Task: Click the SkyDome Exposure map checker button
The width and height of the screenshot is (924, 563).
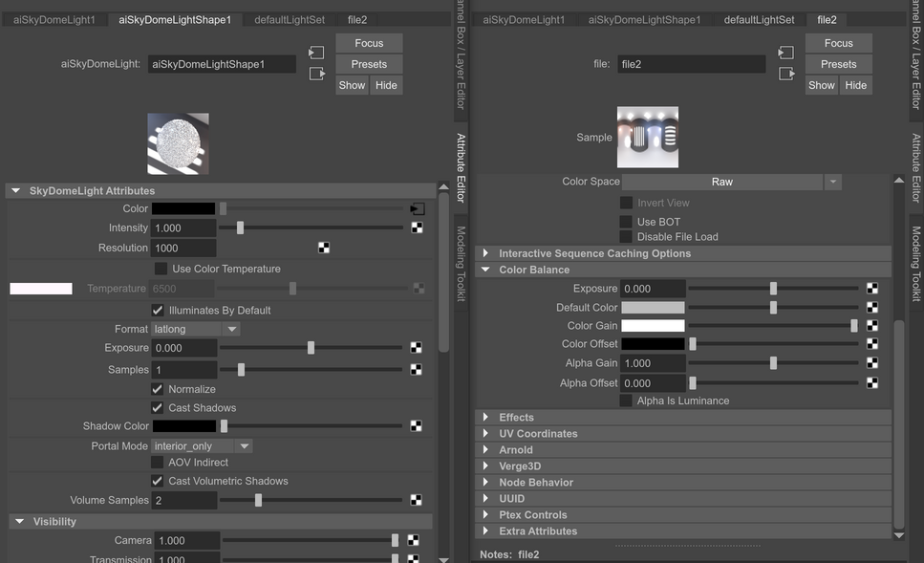Action: point(416,348)
